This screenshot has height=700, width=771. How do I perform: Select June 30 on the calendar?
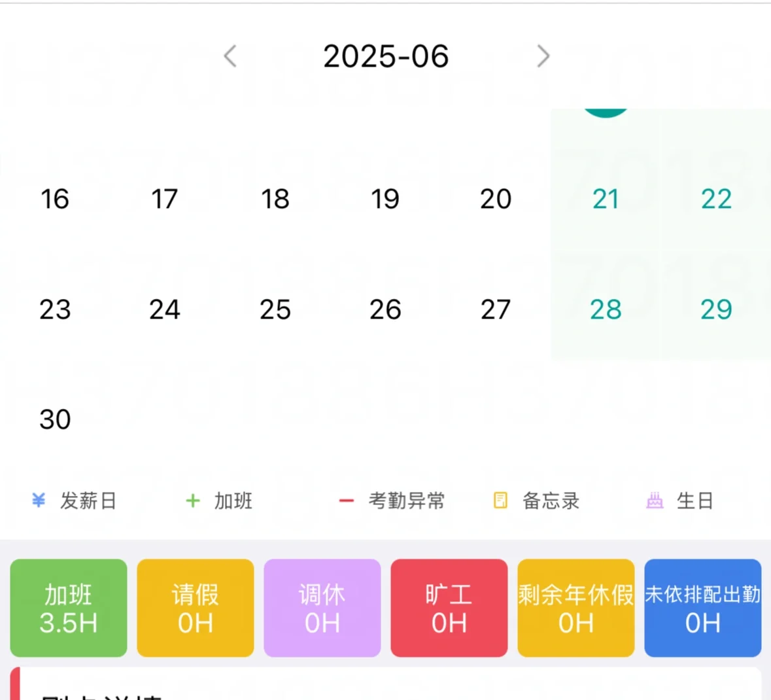54,419
